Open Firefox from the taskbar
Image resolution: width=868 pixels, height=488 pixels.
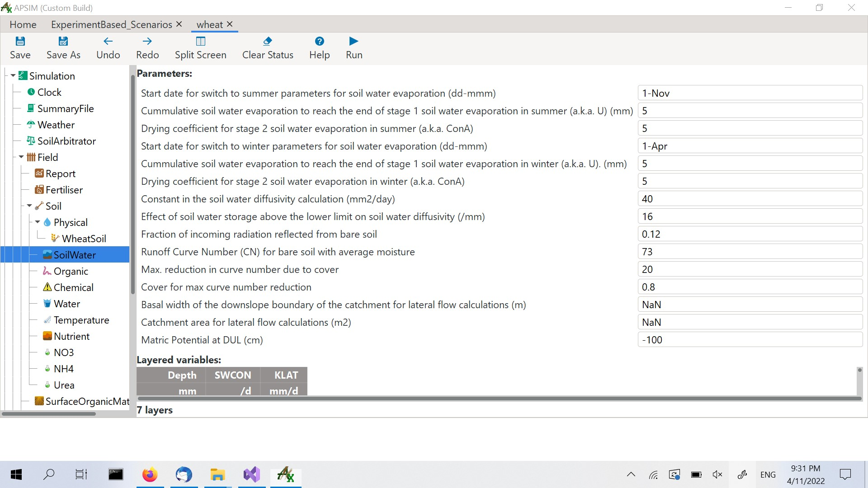click(150, 474)
